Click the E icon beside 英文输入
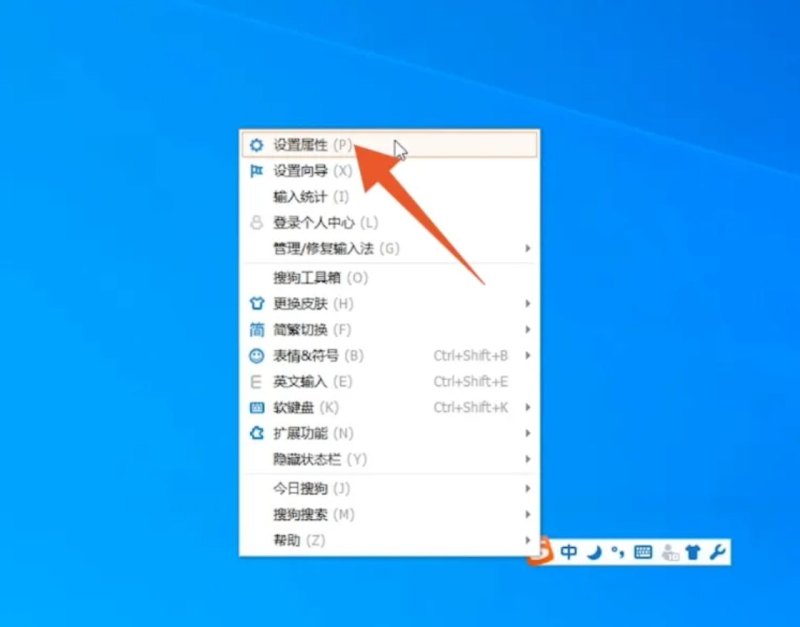Image resolution: width=800 pixels, height=627 pixels. click(x=256, y=382)
